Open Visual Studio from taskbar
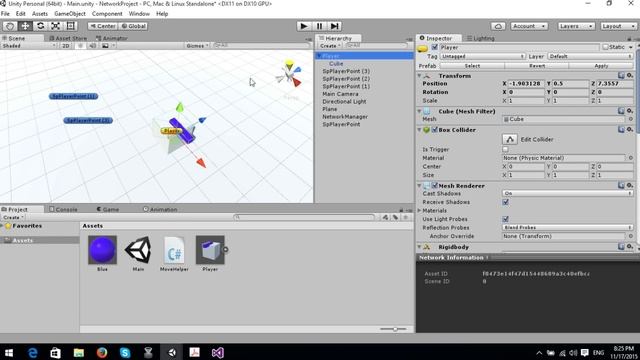Viewport: 640px width, 360px height. [x=217, y=352]
